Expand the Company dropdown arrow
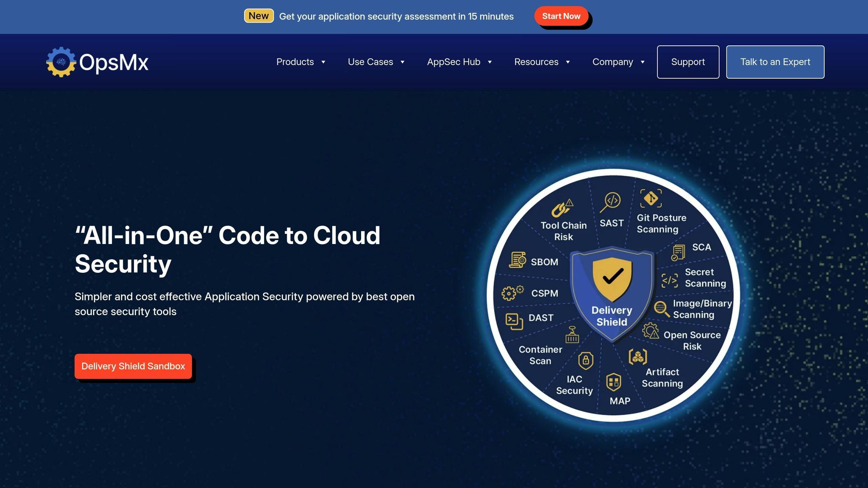This screenshot has height=488, width=868. click(643, 62)
